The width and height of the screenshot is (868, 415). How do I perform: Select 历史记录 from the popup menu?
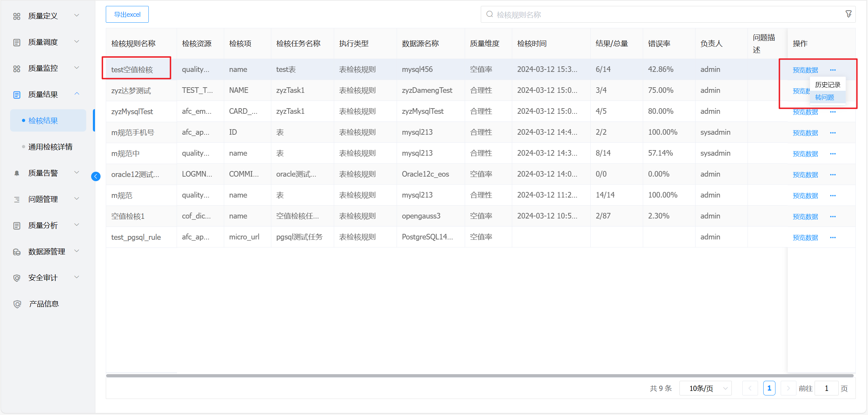[827, 85]
